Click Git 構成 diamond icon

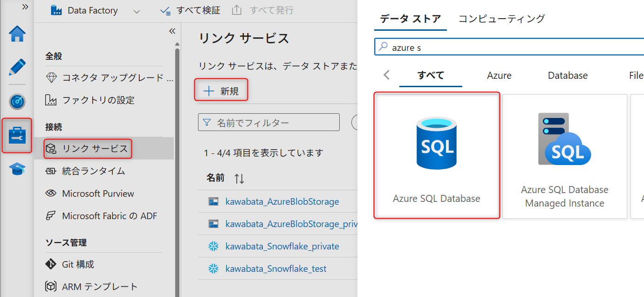point(51,264)
